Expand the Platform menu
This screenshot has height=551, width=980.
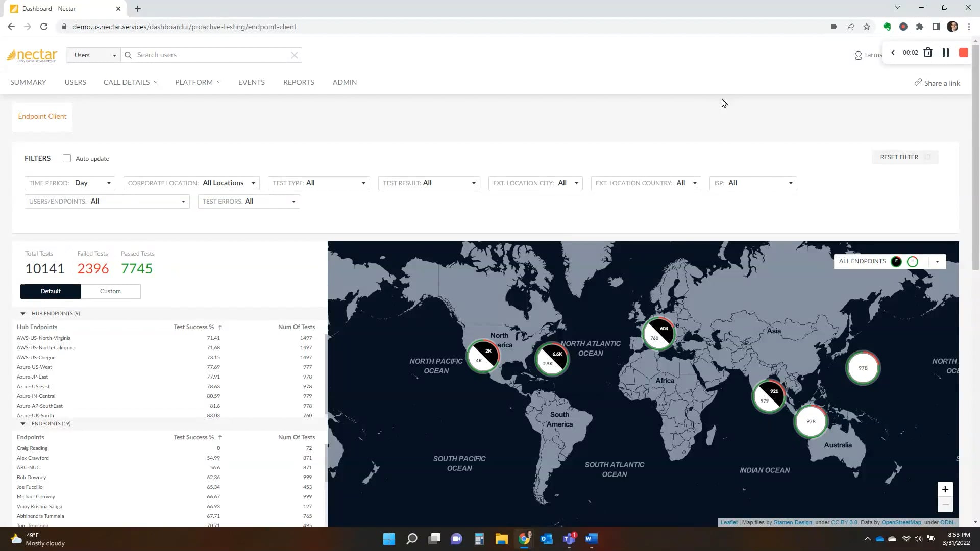click(198, 82)
